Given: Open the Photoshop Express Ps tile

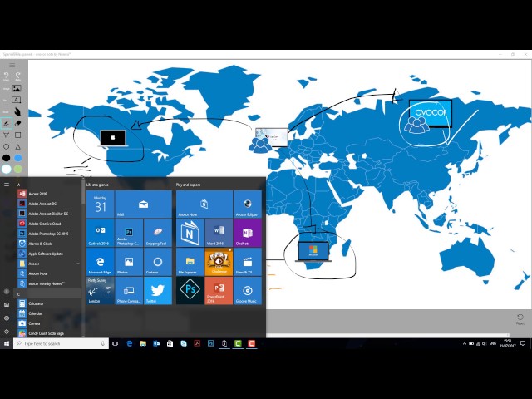Looking at the screenshot, I should pos(190,290).
